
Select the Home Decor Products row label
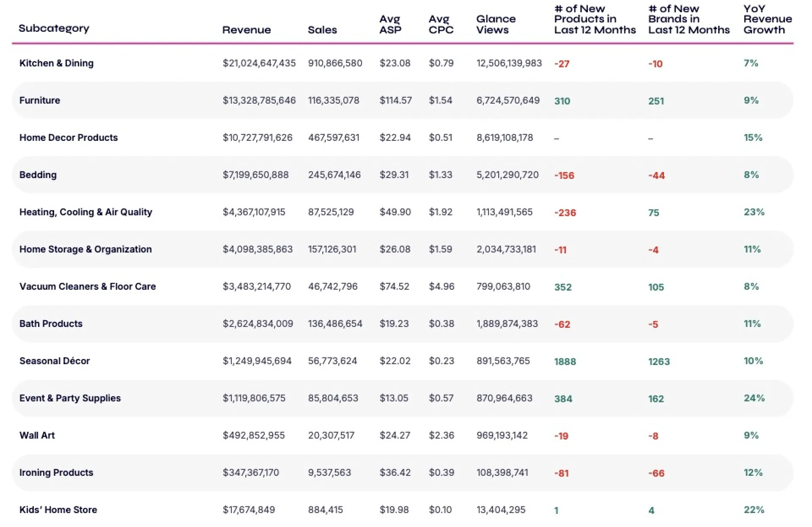point(69,137)
